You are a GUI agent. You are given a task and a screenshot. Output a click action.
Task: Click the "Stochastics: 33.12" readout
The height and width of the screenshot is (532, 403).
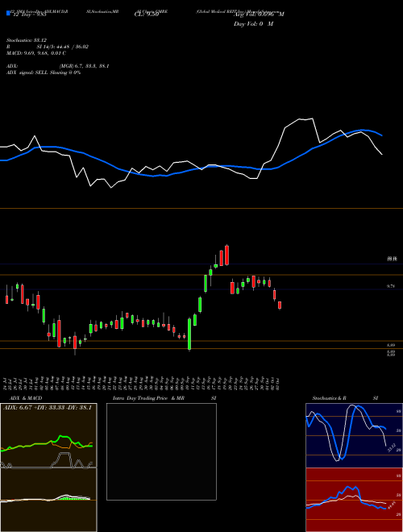click(27, 40)
